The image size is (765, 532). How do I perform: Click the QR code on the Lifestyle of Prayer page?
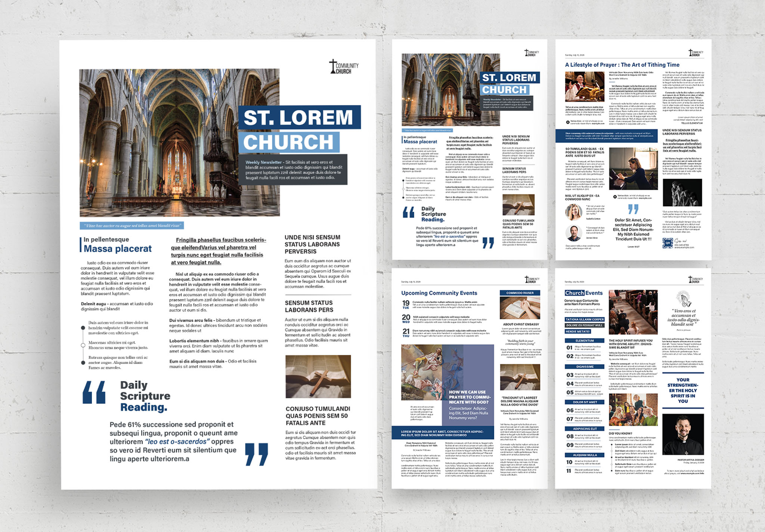(668, 243)
